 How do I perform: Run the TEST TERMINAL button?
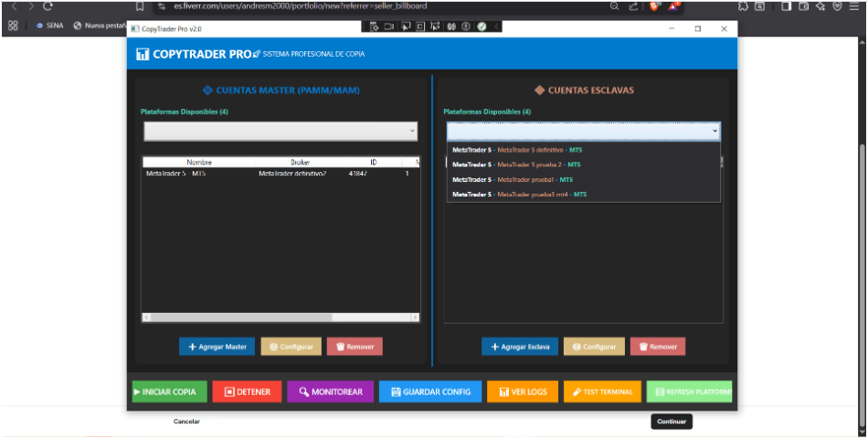(x=602, y=391)
